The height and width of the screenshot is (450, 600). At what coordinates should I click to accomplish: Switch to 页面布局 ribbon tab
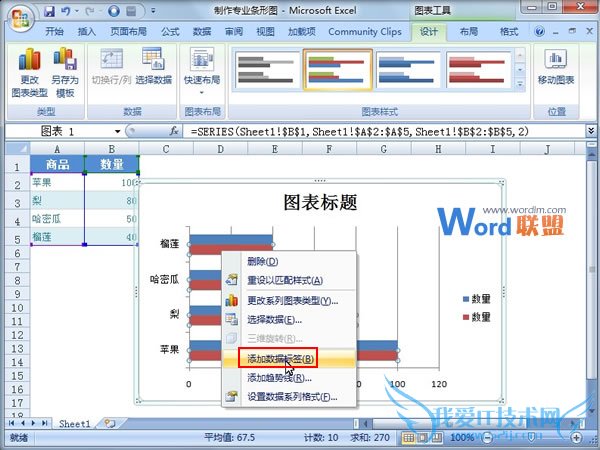pos(129,31)
